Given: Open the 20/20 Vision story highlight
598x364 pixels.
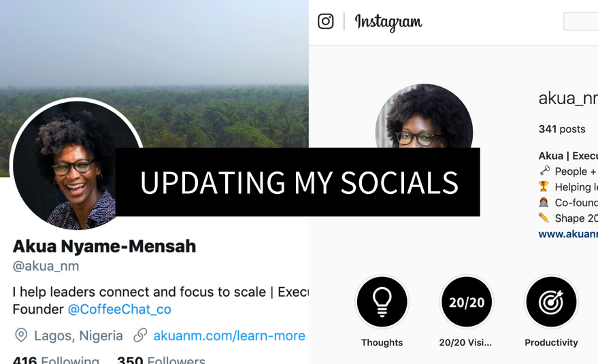Looking at the screenshot, I should tap(467, 302).
